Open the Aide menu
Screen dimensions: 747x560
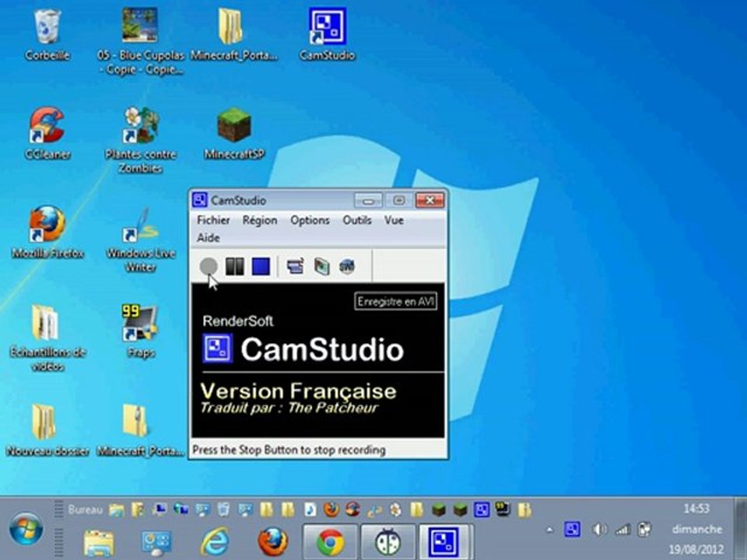point(209,238)
